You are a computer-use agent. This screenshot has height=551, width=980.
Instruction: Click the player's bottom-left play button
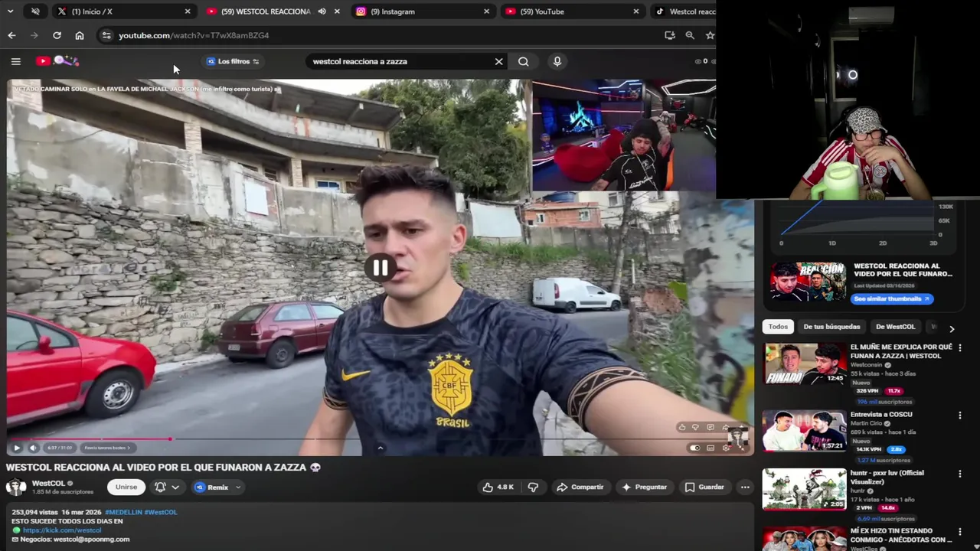[17, 448]
